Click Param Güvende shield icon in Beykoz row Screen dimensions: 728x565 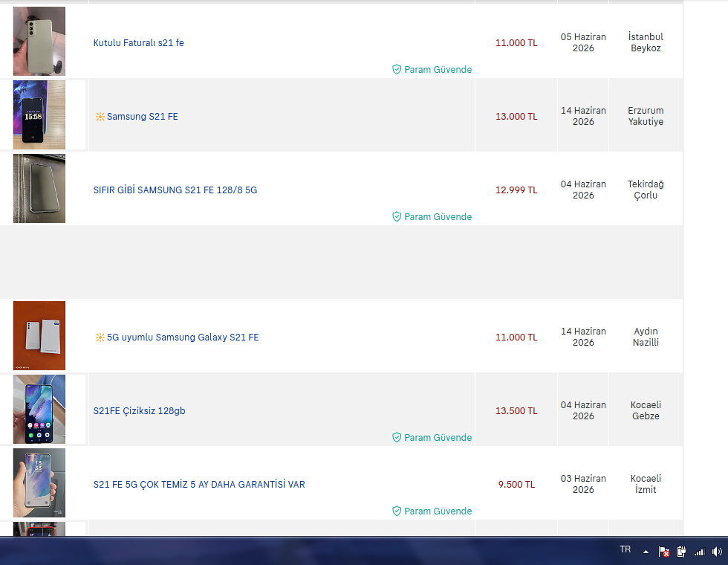397,70
